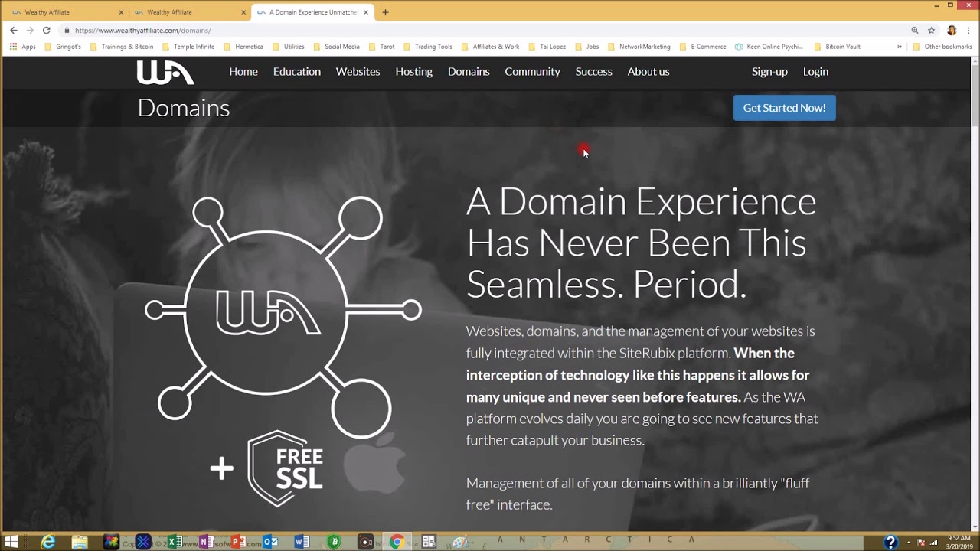Open the Hosting menu item
The height and width of the screenshot is (551, 980).
(414, 72)
